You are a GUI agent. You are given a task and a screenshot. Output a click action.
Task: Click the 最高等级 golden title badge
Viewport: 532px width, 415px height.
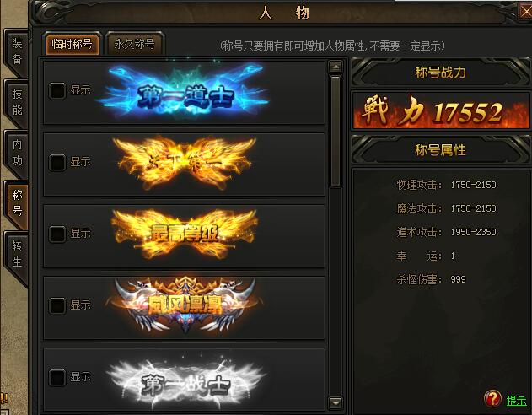[x=185, y=234]
